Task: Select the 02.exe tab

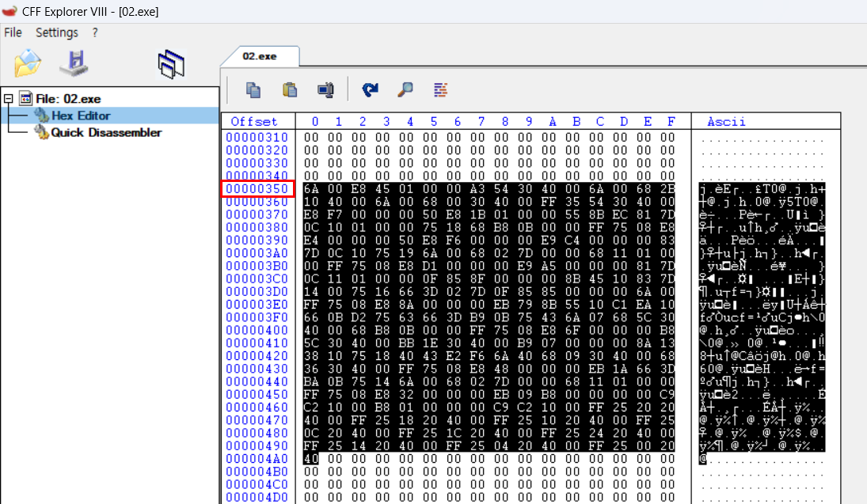Action: click(x=260, y=56)
